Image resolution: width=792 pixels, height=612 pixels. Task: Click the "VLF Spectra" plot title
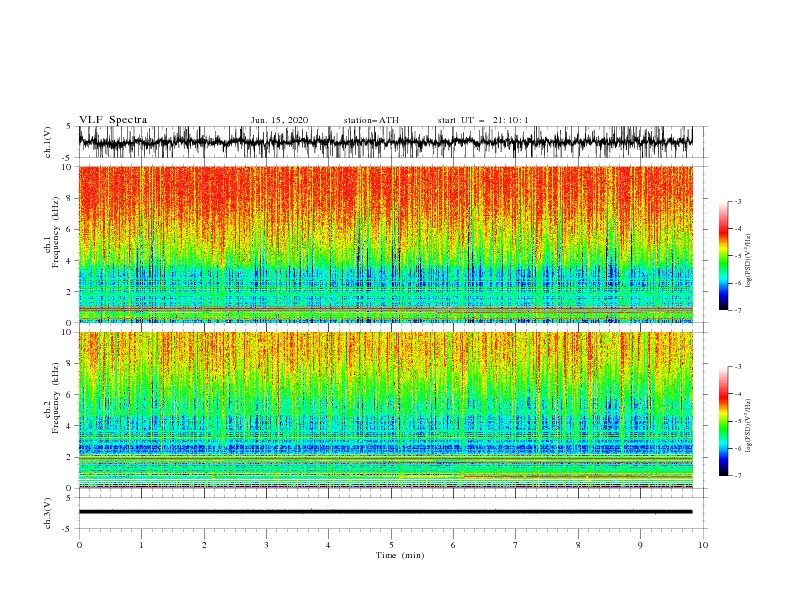pos(113,120)
